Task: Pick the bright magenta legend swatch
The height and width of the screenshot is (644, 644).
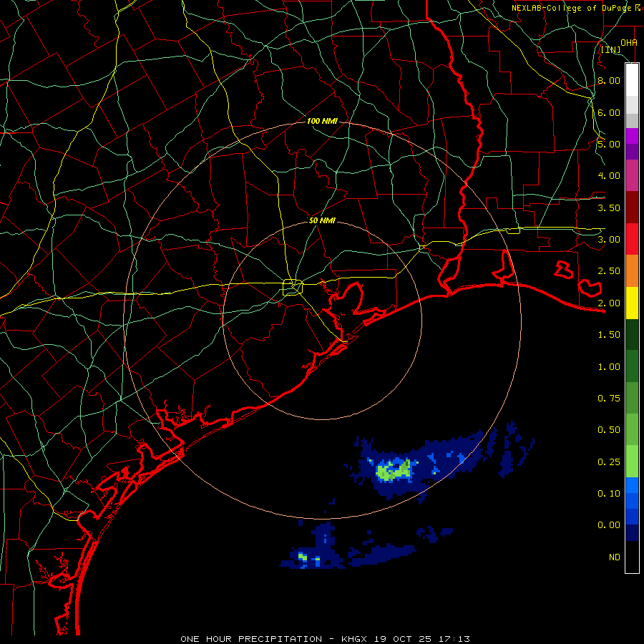Action: 632,136
